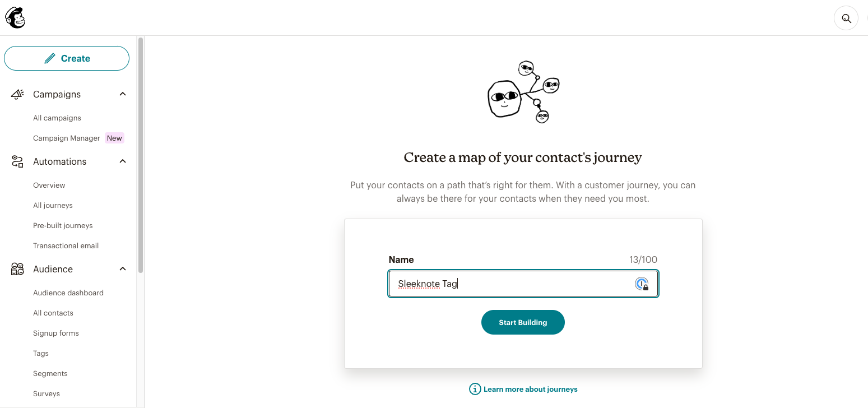Click the Automations journey icon
The width and height of the screenshot is (868, 408).
[x=17, y=162]
